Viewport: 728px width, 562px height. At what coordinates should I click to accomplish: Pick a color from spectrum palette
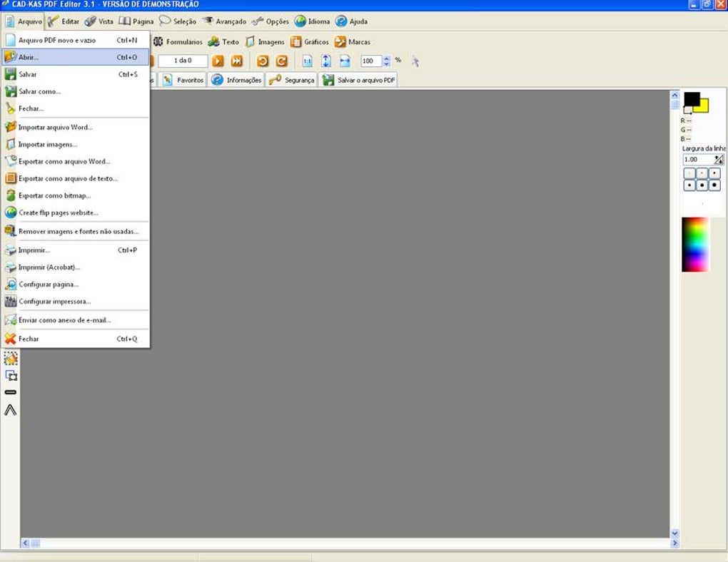click(x=695, y=244)
